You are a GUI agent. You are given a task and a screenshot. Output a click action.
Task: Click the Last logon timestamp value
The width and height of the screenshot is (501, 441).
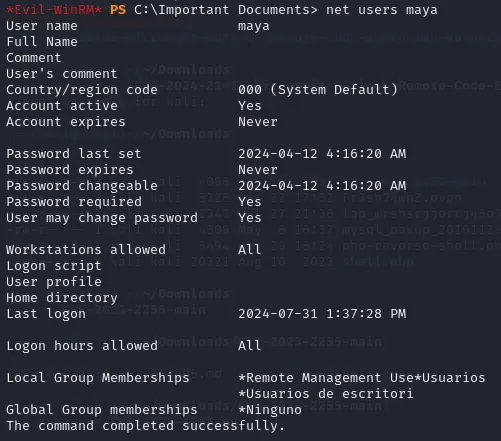coord(322,314)
